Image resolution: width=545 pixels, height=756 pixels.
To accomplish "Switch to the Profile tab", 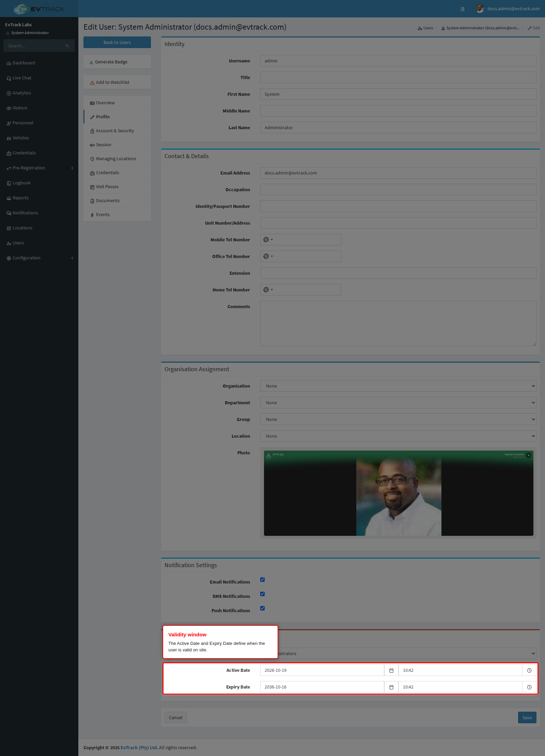I will [117, 117].
